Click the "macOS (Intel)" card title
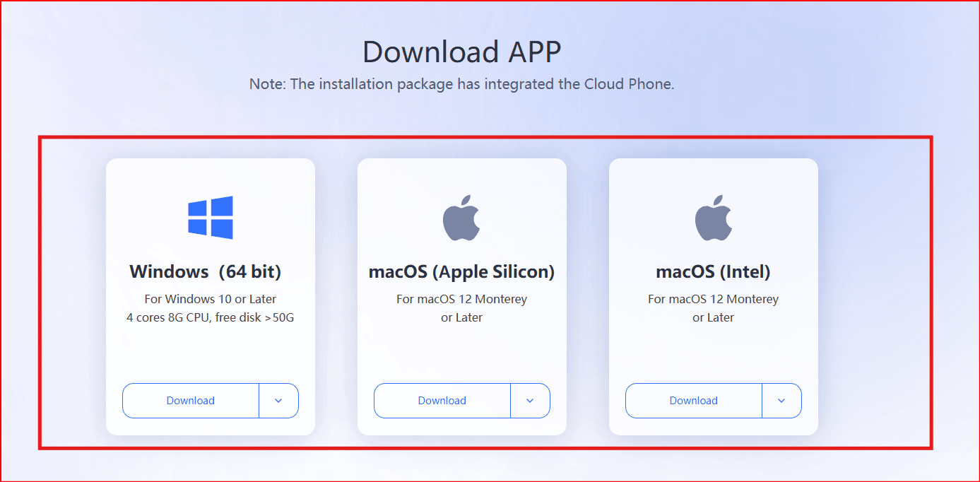Image resolution: width=980 pixels, height=482 pixels. 713,271
